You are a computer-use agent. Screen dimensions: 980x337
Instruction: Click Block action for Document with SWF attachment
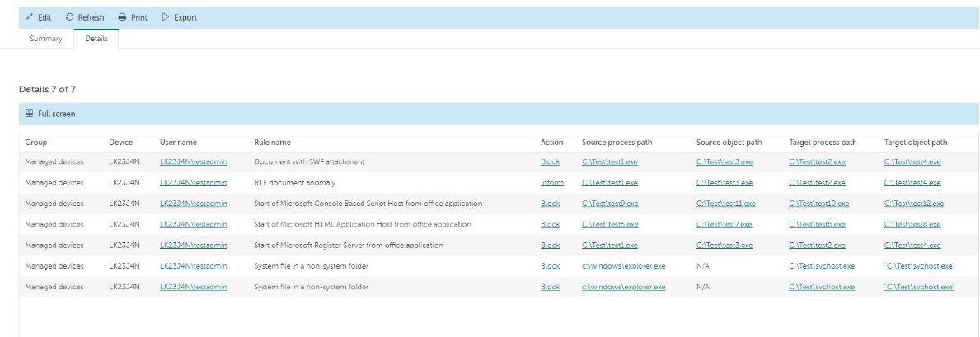[550, 162]
